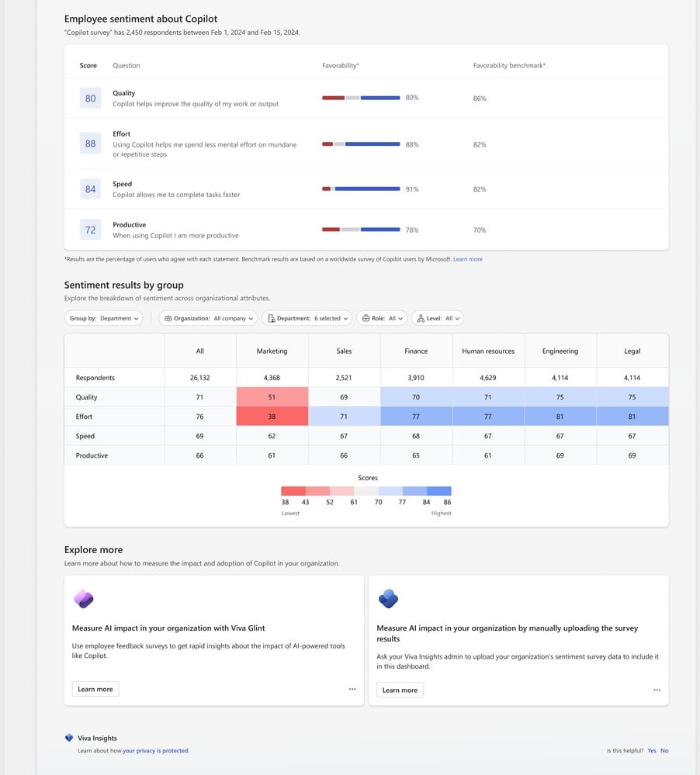
Task: Open more options on survey upload card
Action: coord(657,690)
